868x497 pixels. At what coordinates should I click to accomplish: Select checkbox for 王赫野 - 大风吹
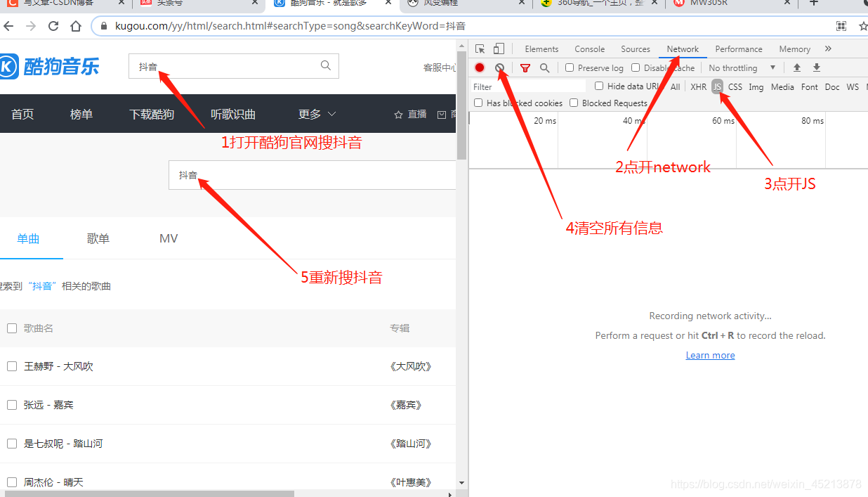click(x=12, y=366)
